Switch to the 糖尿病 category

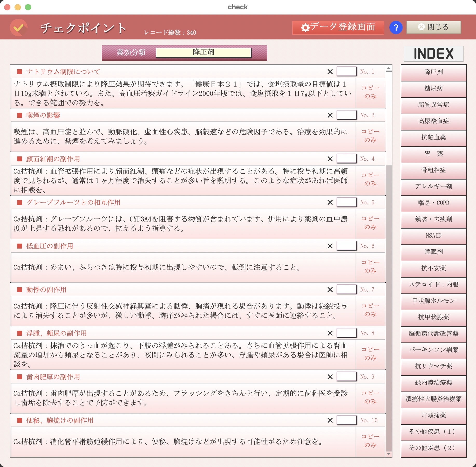pos(433,89)
